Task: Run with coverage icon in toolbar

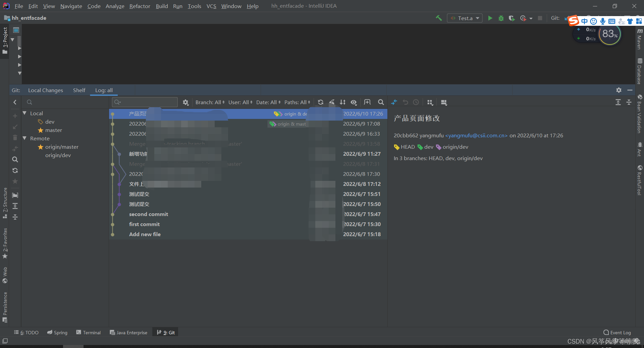Action: tap(512, 18)
